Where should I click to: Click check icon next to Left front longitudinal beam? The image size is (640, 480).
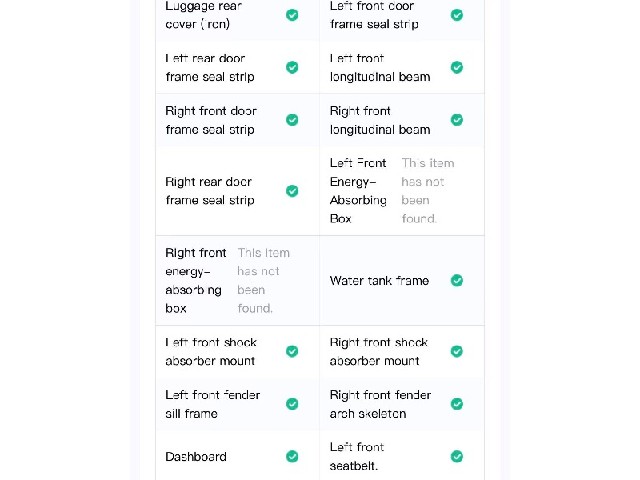pos(457,67)
